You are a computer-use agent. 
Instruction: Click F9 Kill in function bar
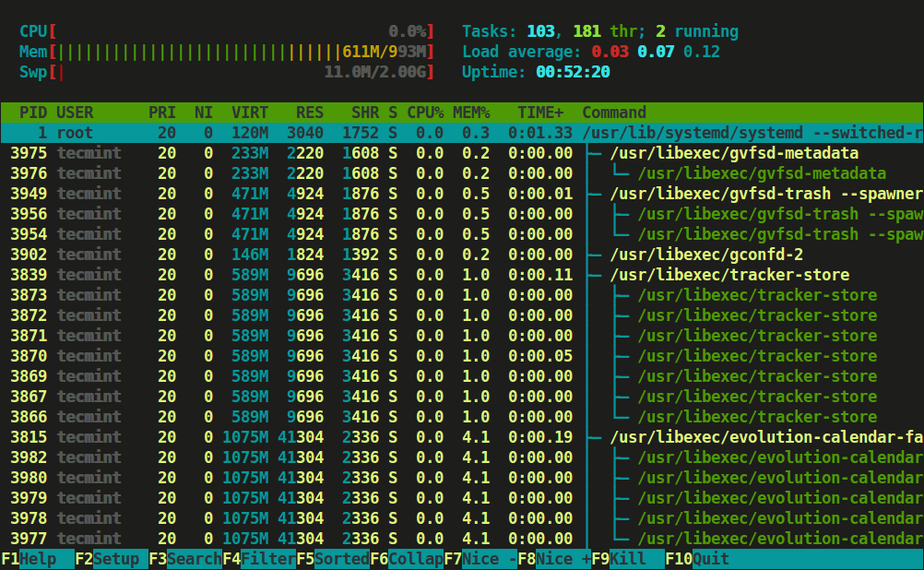628,559
